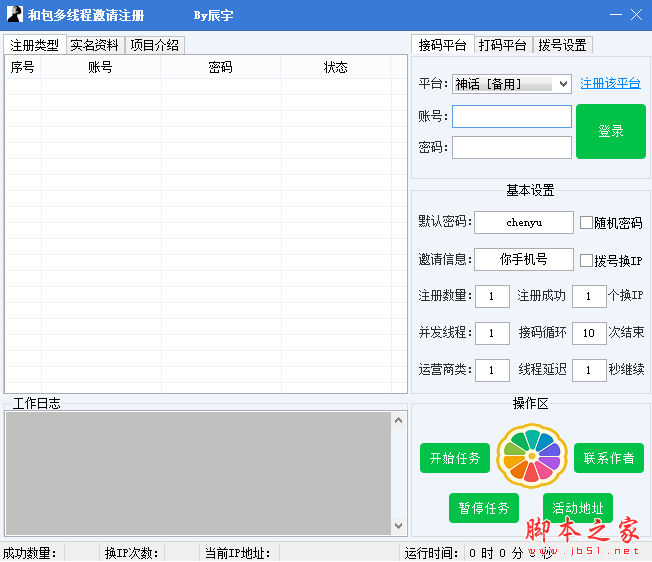
Task: Click inside the 工作日志 log area
Action: click(198, 473)
